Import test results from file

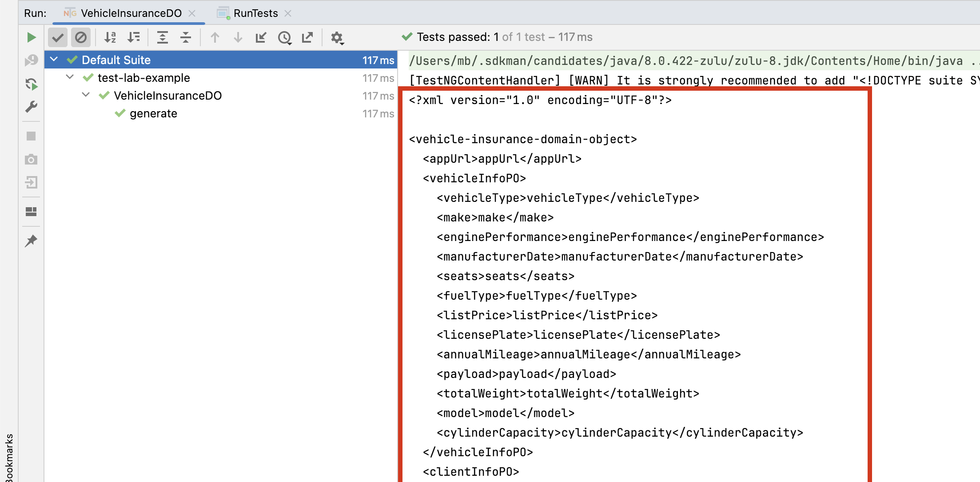(x=261, y=37)
